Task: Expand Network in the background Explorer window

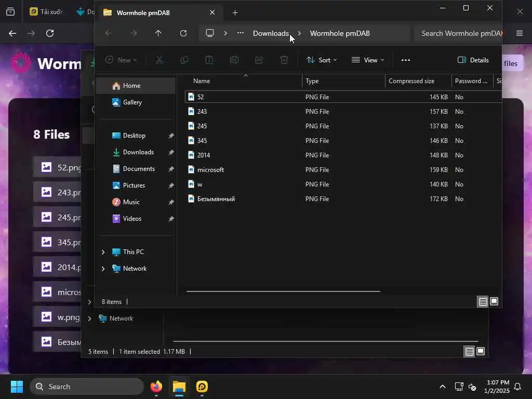Action: (89, 318)
